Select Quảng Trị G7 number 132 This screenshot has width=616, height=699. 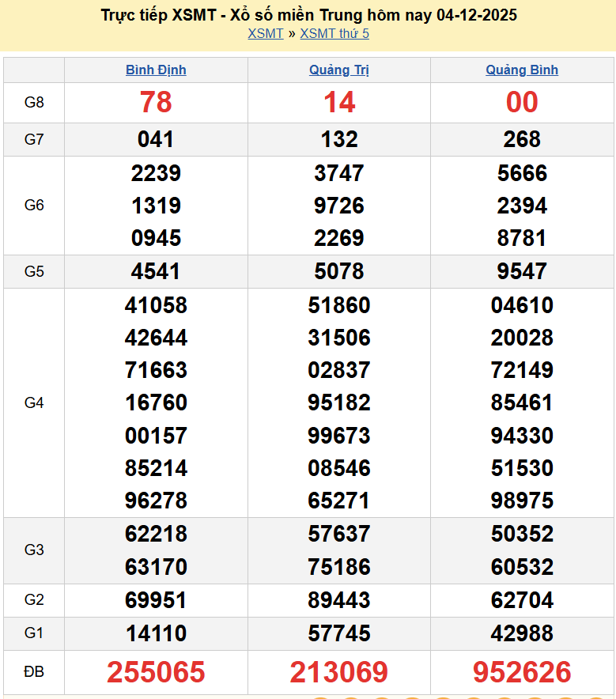(x=339, y=140)
